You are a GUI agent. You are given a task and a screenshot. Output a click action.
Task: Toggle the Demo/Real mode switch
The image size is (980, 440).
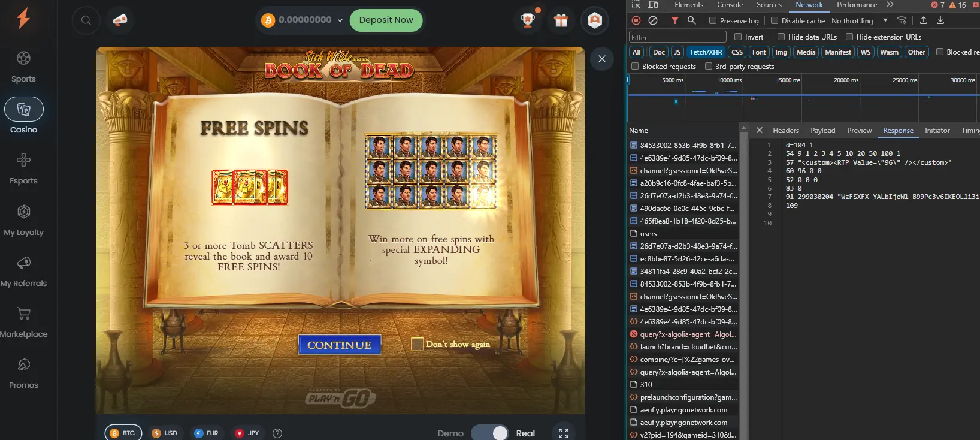(x=490, y=433)
